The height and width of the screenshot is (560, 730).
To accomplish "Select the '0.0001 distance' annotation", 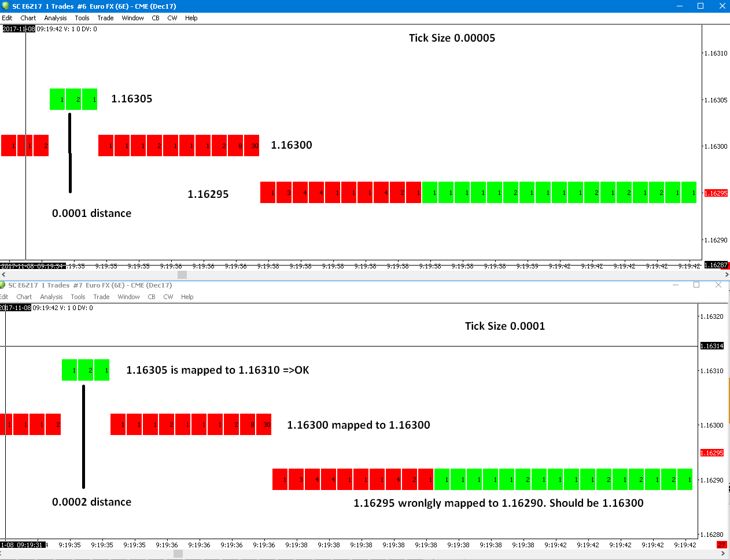I will tap(91, 213).
